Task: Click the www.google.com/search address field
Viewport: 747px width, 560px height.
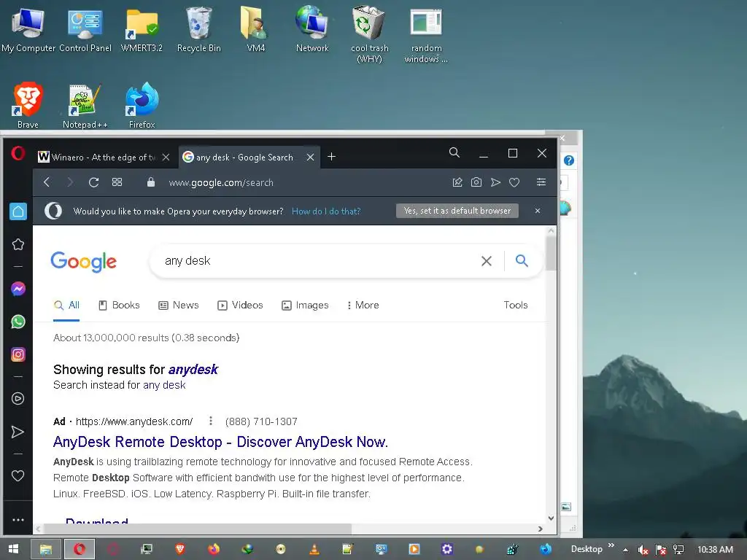Action: pos(220,182)
